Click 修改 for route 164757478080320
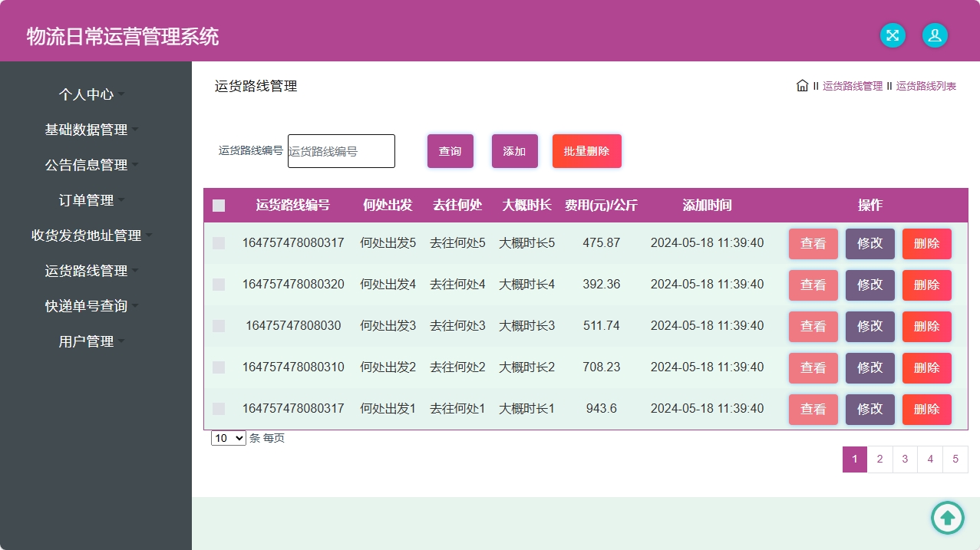The width and height of the screenshot is (980, 550). pos(869,285)
